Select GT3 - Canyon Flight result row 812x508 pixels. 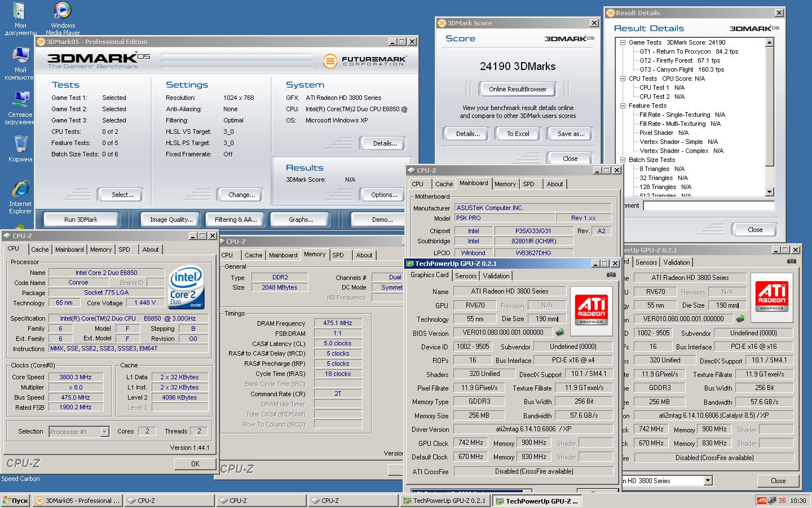pos(682,69)
